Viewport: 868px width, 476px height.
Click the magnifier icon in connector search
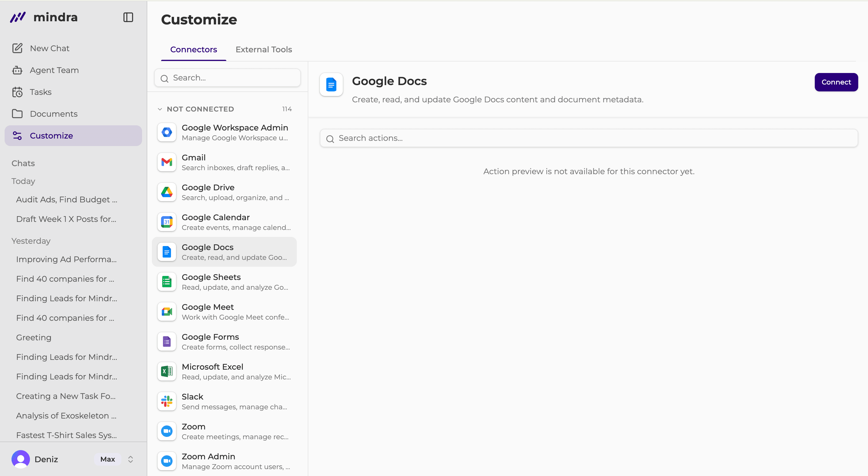point(165,78)
